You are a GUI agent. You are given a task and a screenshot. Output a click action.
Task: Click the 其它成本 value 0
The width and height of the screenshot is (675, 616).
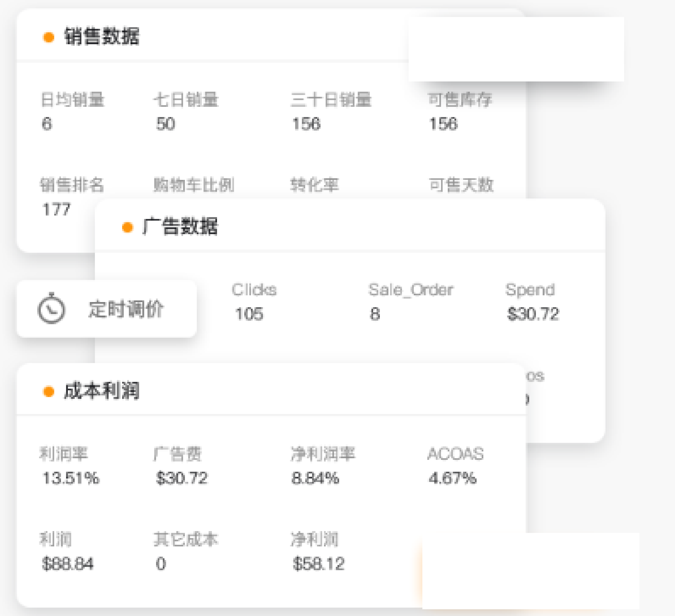coord(161,564)
